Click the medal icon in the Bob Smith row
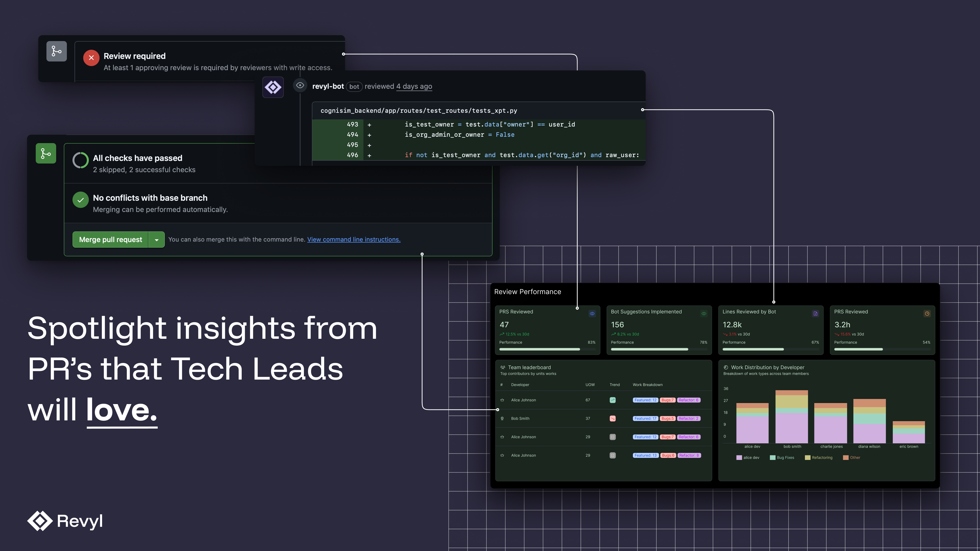Image resolution: width=980 pixels, height=551 pixels. tap(502, 418)
